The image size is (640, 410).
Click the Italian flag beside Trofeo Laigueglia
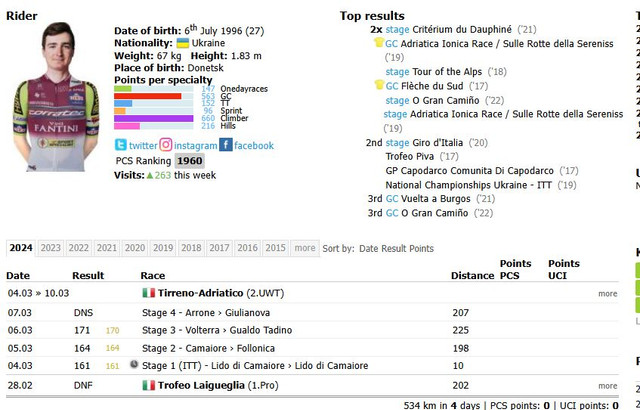point(149,385)
